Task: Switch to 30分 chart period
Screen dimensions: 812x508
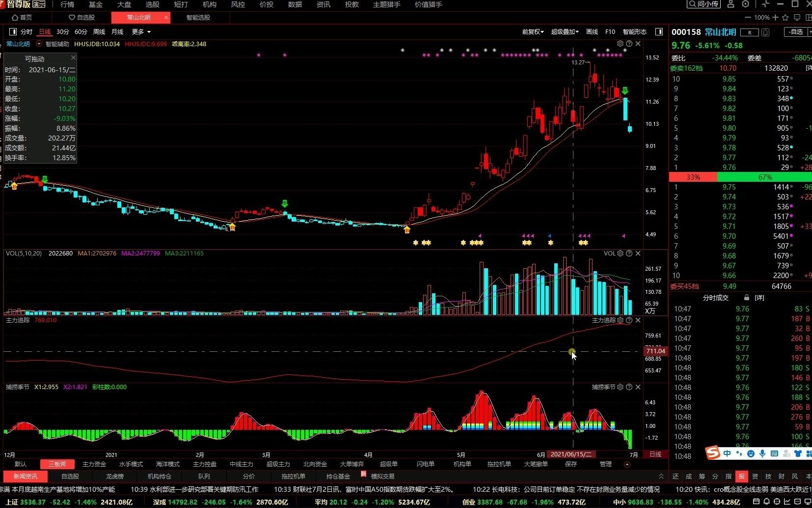Action: point(63,32)
